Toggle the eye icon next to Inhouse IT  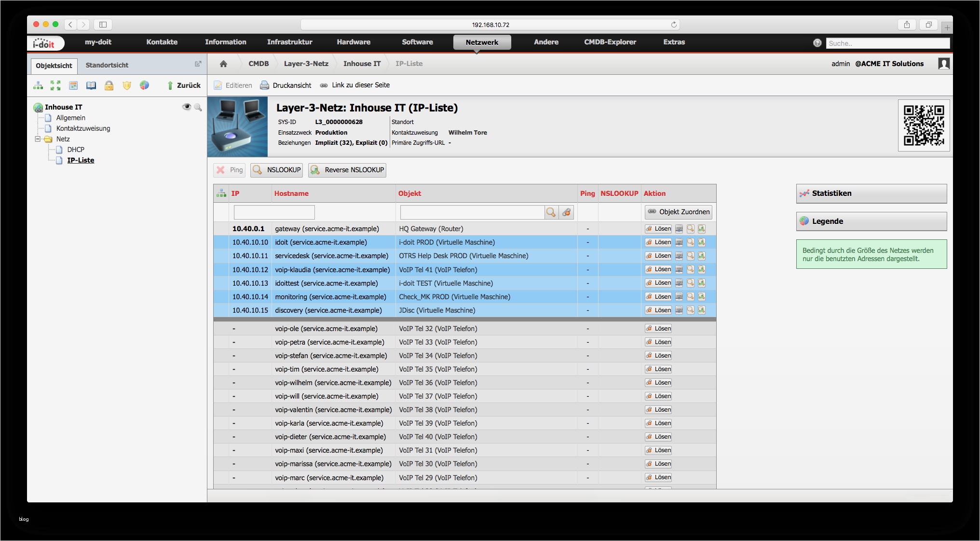[186, 107]
